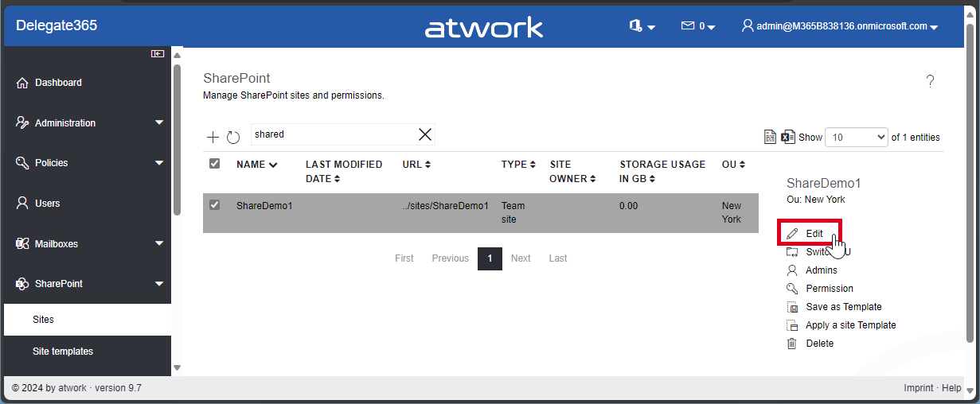The image size is (980, 404).
Task: Collapse the SharePoint menu arrow
Action: tap(159, 283)
